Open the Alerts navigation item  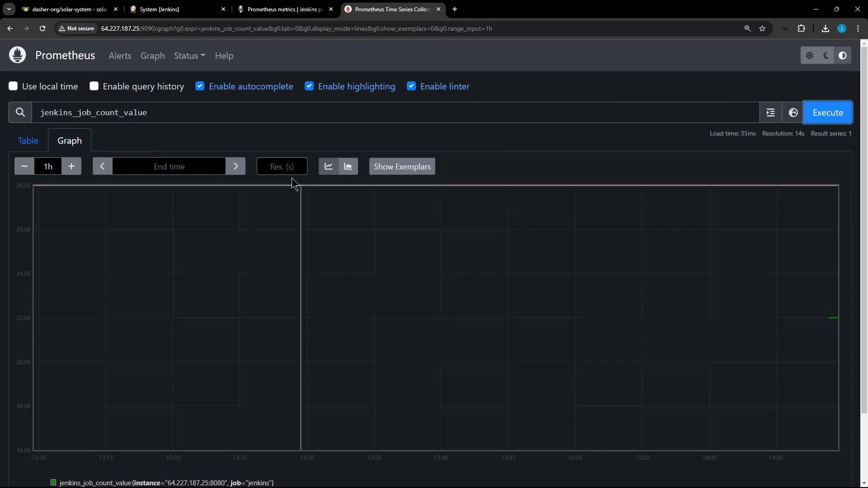click(120, 56)
